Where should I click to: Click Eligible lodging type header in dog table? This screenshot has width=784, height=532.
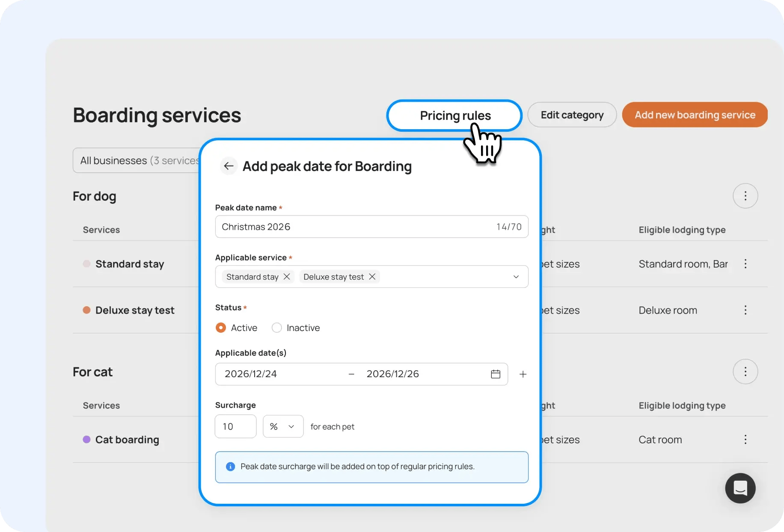click(682, 230)
